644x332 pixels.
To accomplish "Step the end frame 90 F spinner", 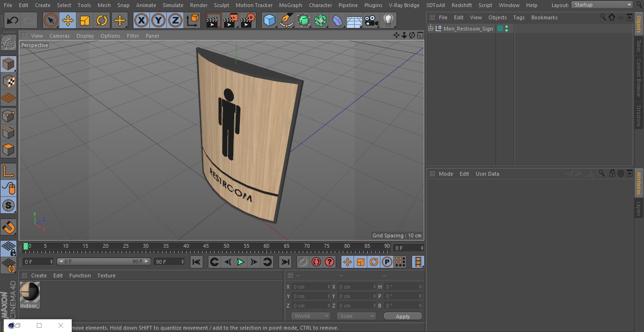I will tap(182, 261).
